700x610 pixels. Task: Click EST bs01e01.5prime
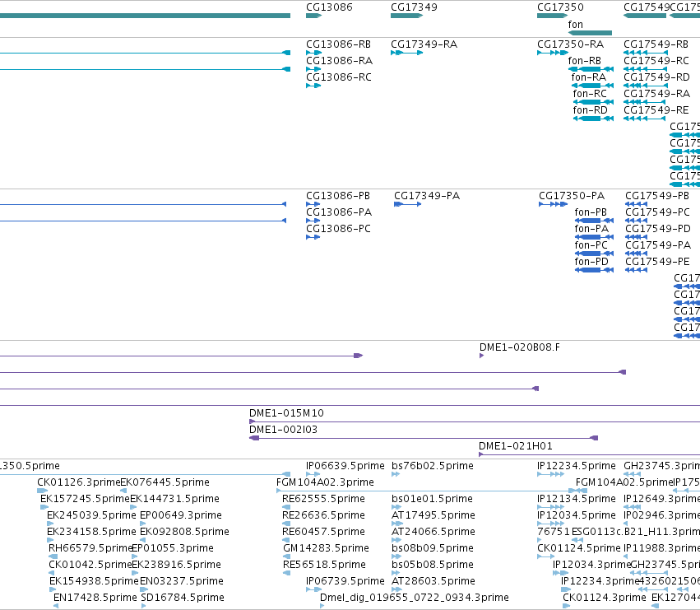432,499
